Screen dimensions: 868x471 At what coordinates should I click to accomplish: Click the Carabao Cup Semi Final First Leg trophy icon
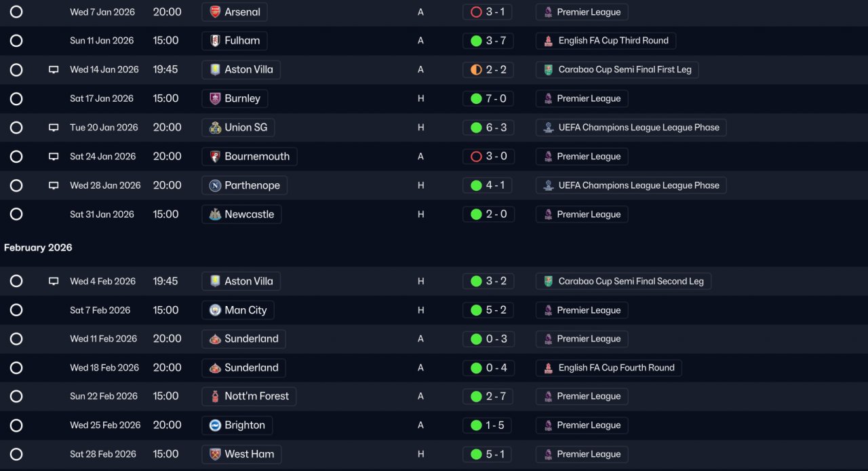point(548,69)
